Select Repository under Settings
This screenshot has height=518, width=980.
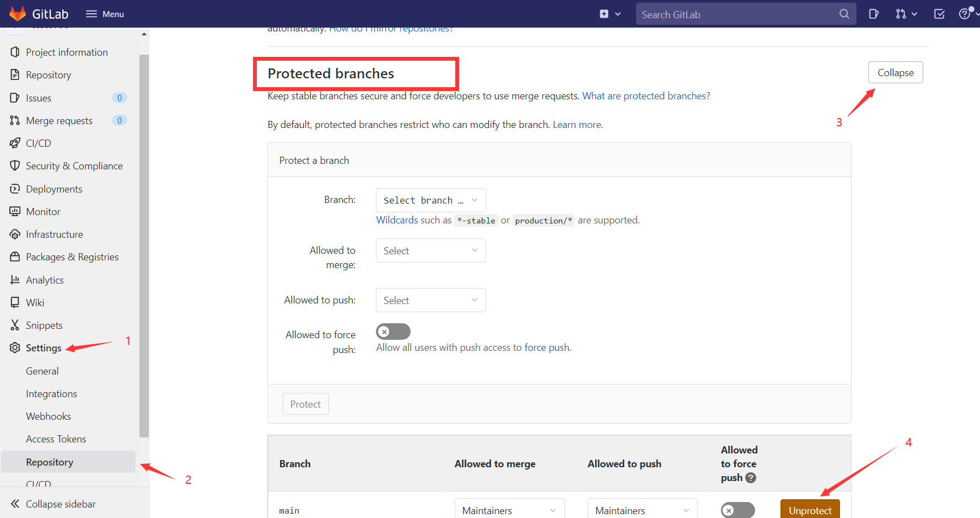[x=69, y=462]
